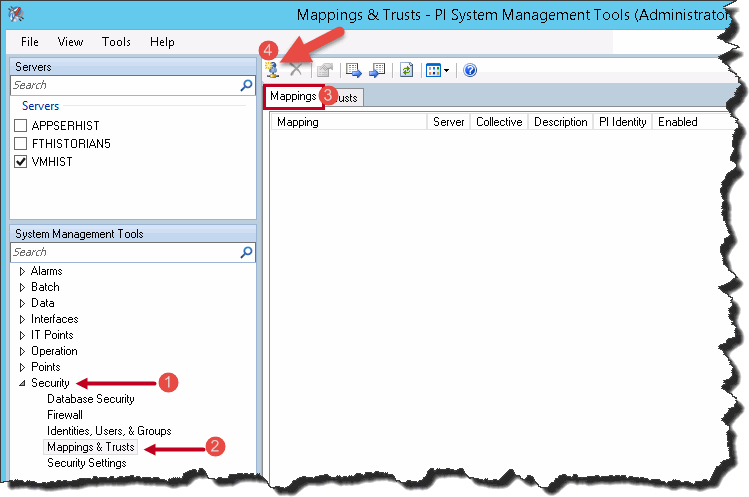Click the Servers panel header

coord(133,67)
